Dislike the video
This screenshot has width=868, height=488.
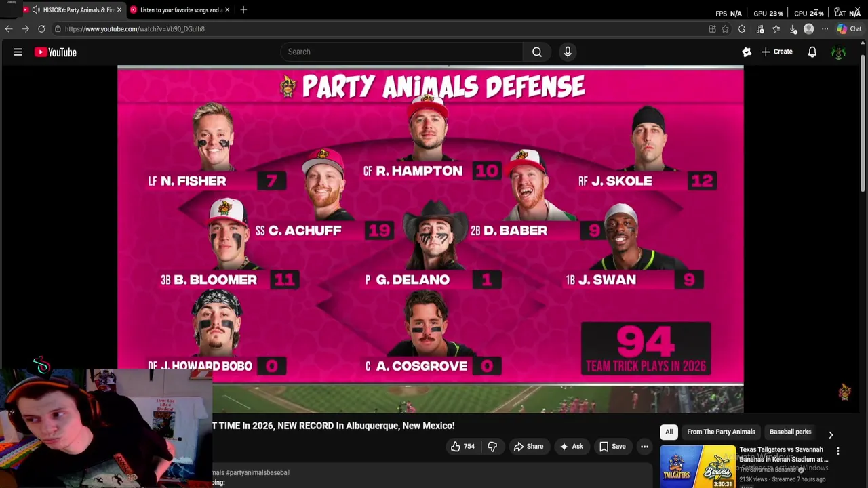492,446
